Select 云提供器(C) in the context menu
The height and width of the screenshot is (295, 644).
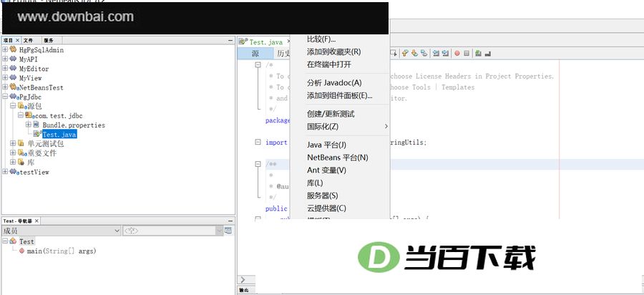(340, 208)
